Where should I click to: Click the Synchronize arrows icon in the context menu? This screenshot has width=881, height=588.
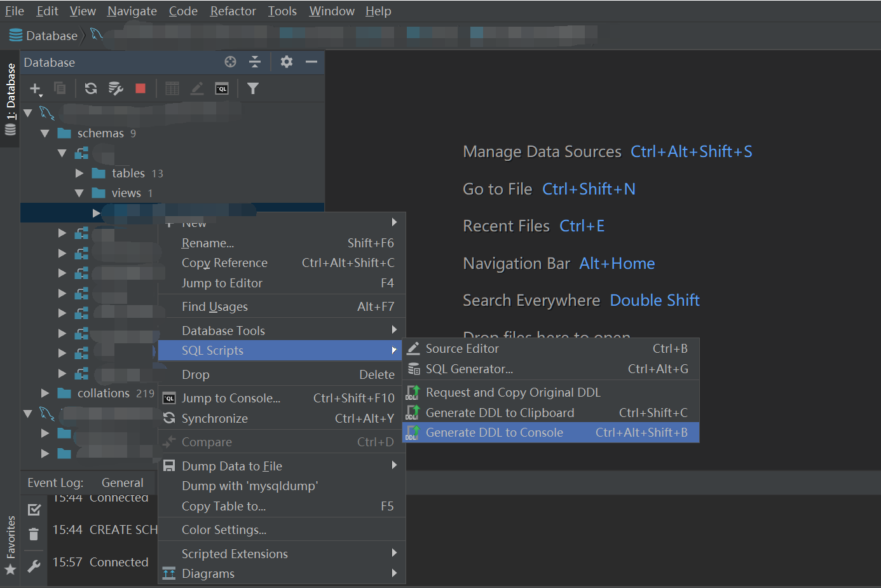tap(169, 418)
